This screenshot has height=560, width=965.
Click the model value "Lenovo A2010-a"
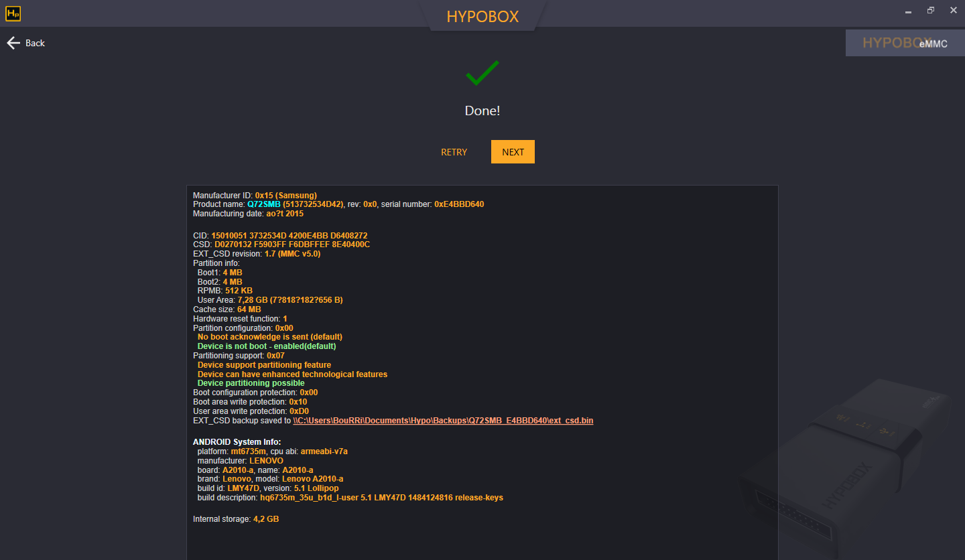click(312, 479)
